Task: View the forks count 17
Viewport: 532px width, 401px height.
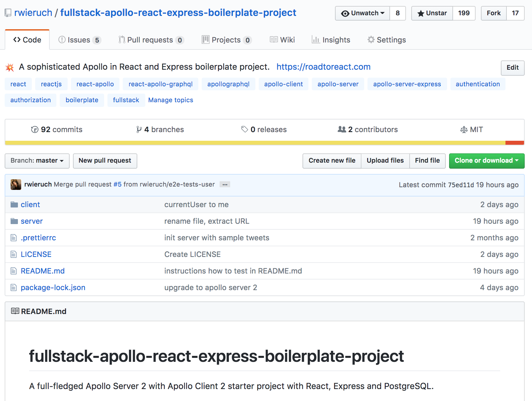Action: click(515, 13)
